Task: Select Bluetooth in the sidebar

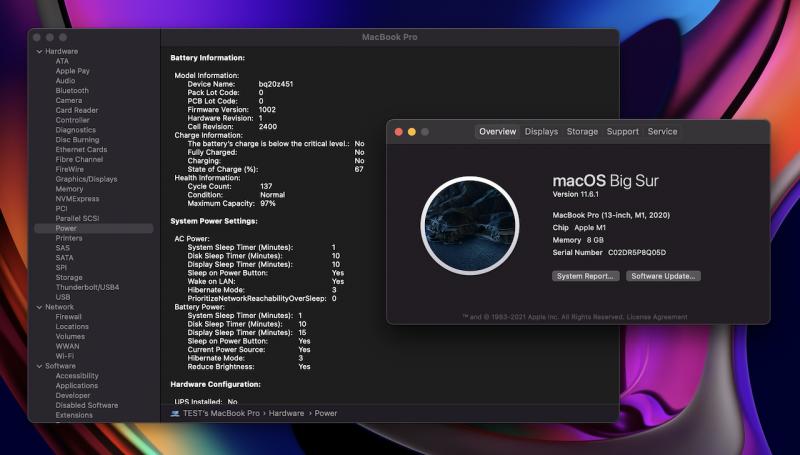Action: tap(72, 91)
